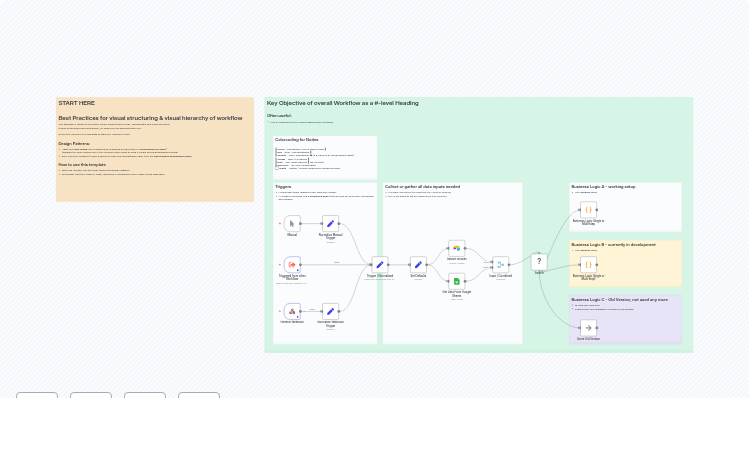Click the code node in Business Logic A
This screenshot has width=749, height=450.
[x=588, y=210]
